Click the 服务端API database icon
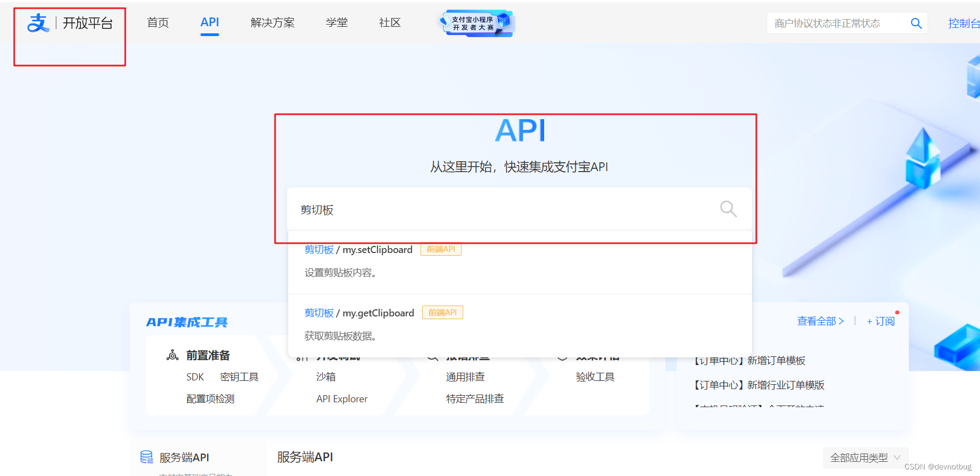980x476 pixels. pos(147,457)
